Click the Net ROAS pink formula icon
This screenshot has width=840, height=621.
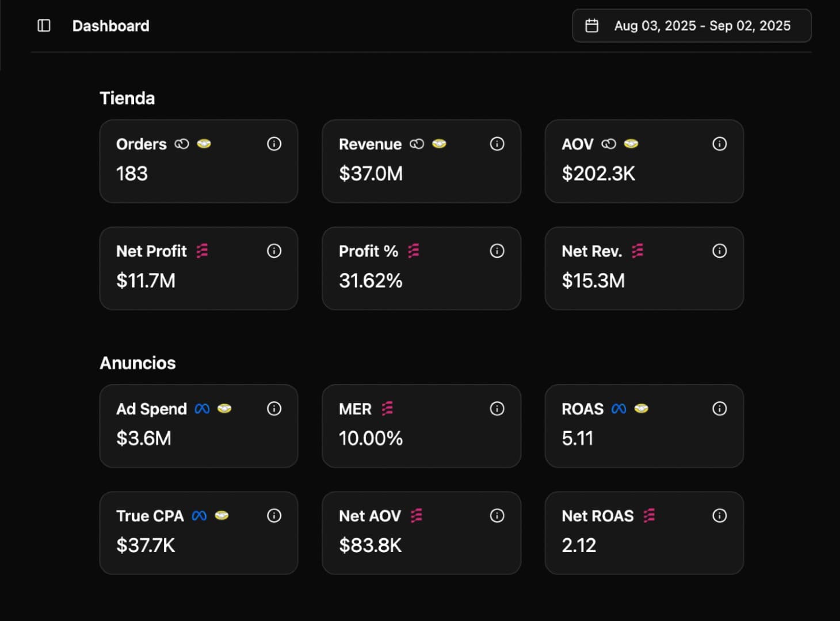[x=650, y=516]
